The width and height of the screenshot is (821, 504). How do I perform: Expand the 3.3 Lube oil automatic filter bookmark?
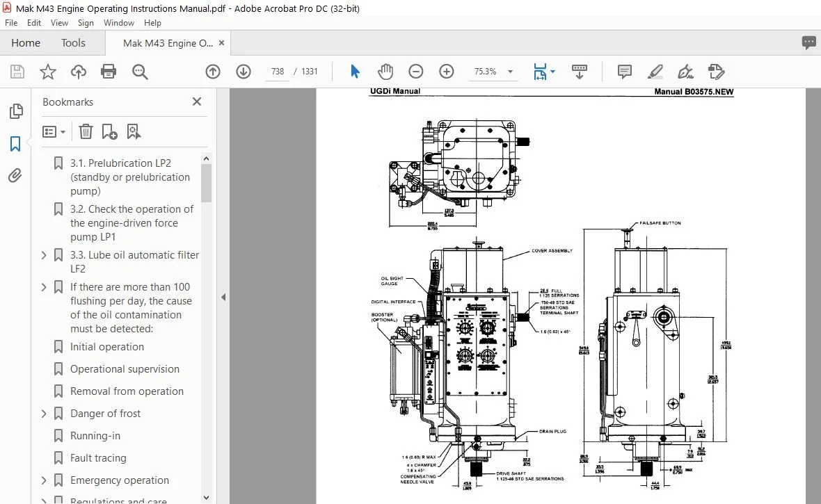pos(44,255)
